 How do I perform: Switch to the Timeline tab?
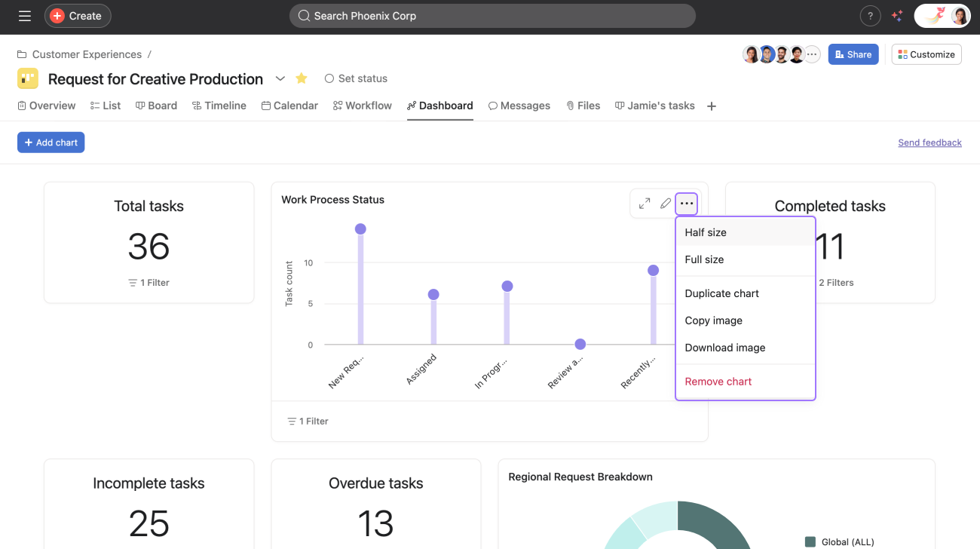(x=219, y=106)
